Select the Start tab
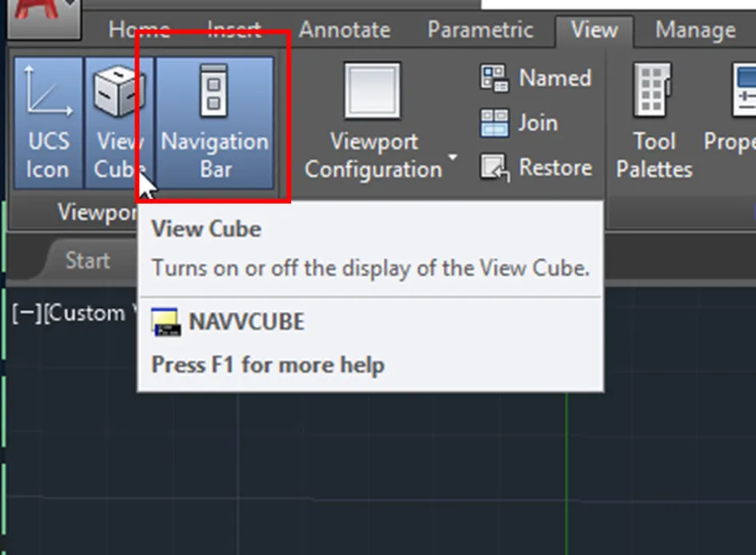Viewport: 756px width, 555px height. (87, 260)
